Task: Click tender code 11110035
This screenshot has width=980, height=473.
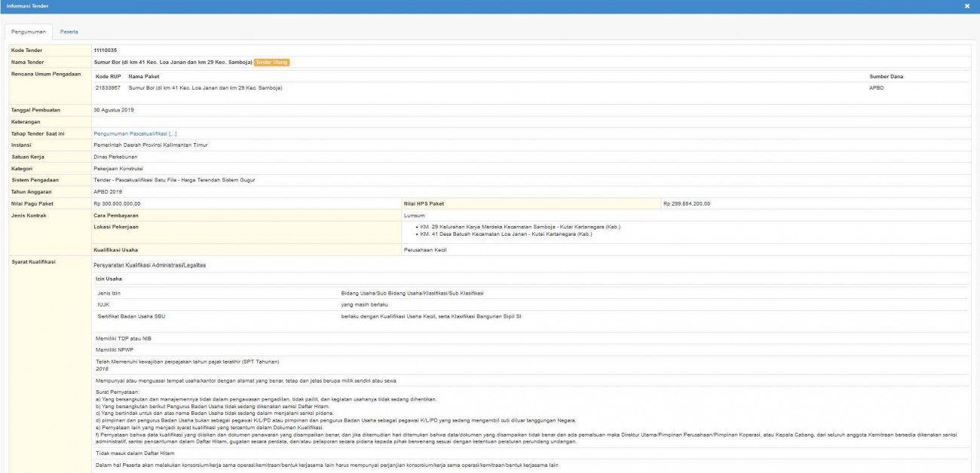Action: pos(106,50)
